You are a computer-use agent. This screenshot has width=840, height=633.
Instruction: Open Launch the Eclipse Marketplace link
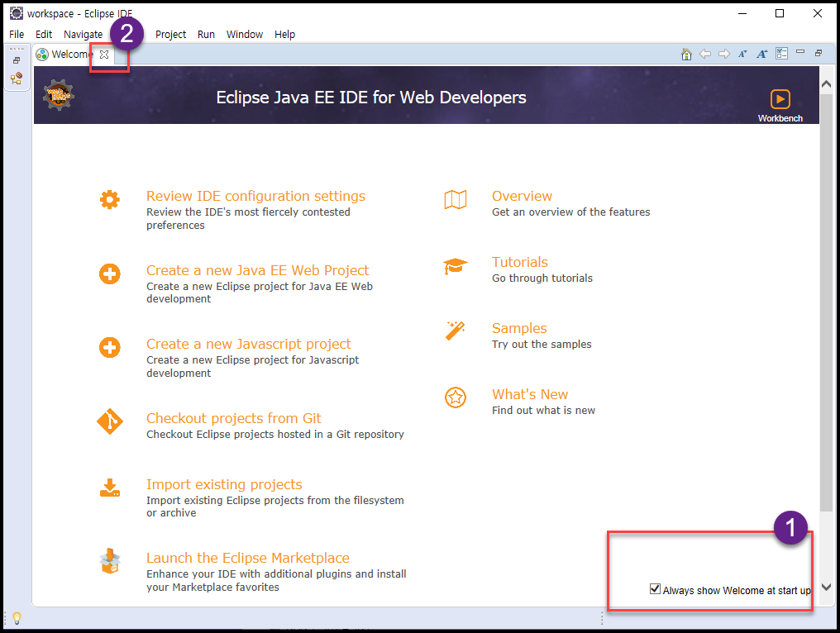pos(247,558)
